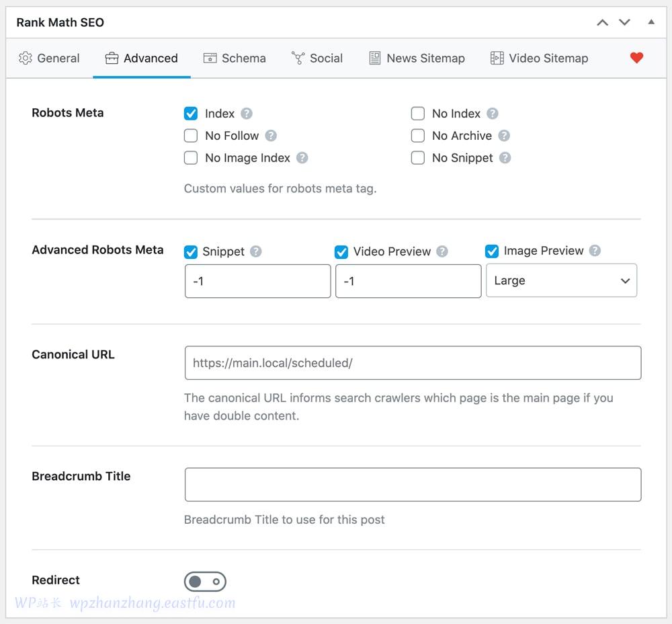Go to the News Sitemap tab
The height and width of the screenshot is (624, 672).
(417, 58)
